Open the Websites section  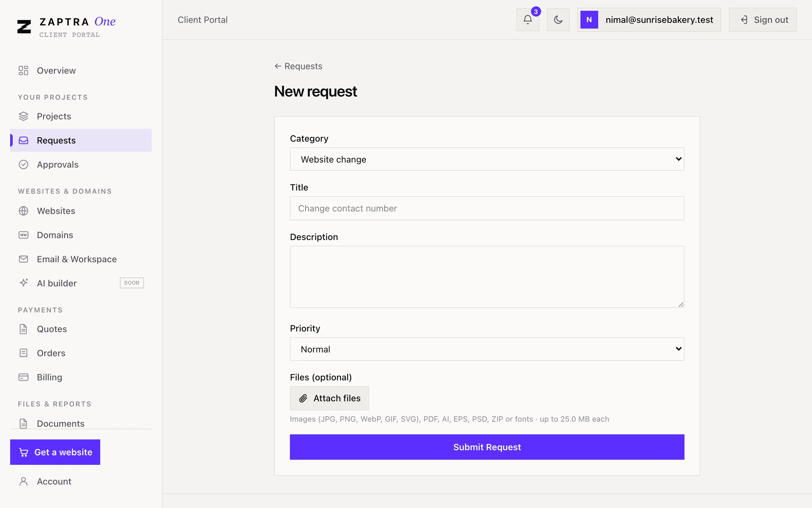coord(81,211)
